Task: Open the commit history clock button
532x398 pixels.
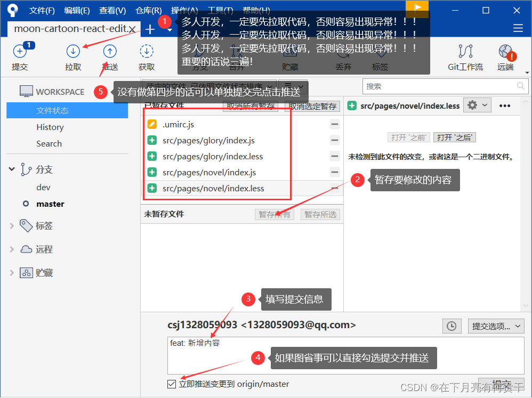Action: click(452, 326)
